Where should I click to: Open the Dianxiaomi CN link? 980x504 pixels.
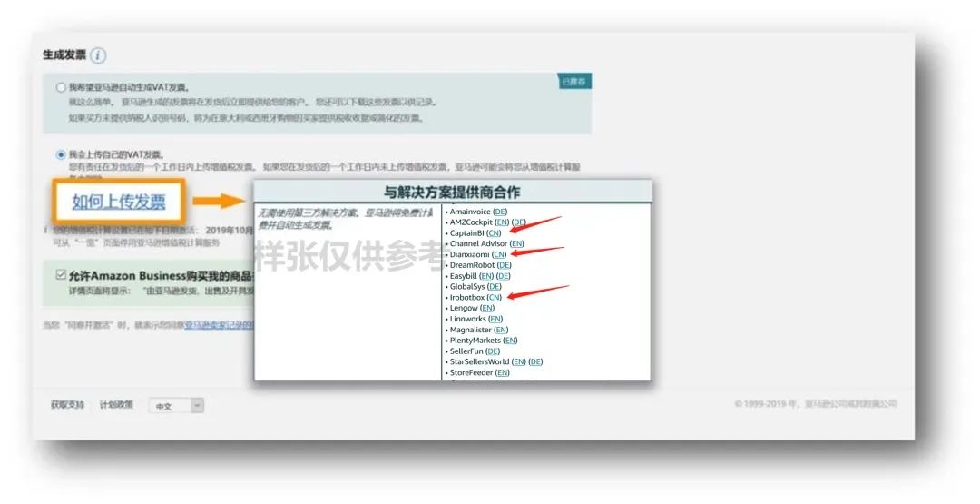(x=499, y=254)
